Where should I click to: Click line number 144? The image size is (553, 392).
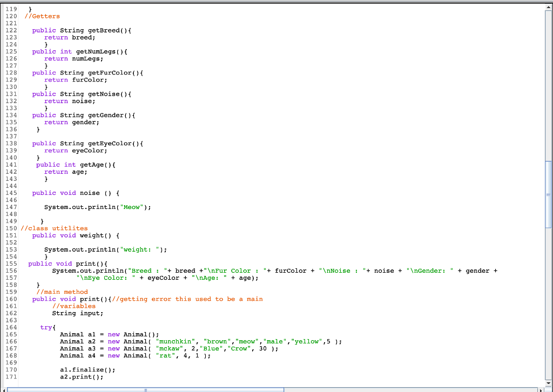click(x=11, y=186)
